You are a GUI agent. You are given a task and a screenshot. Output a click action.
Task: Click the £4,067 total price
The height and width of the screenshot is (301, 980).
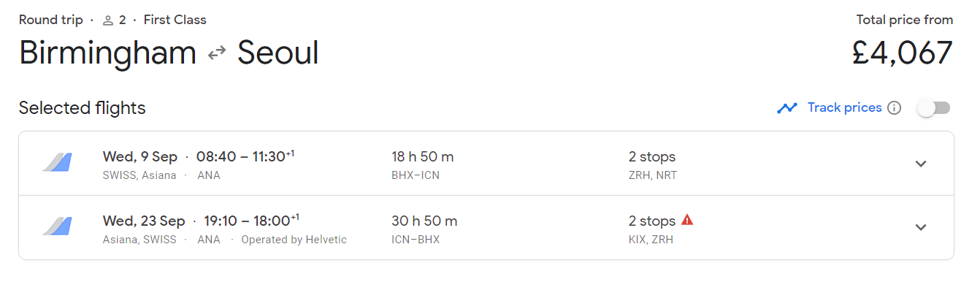click(x=903, y=53)
